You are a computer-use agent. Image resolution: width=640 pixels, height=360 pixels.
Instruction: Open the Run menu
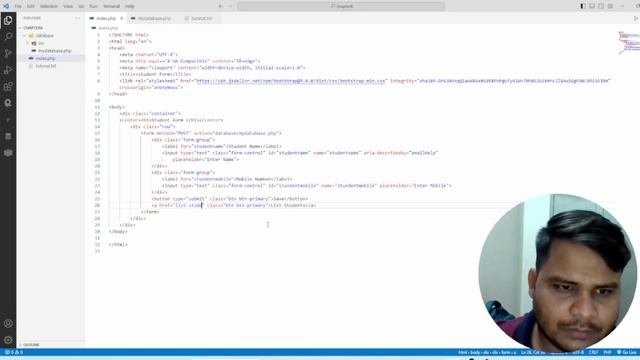93,6
